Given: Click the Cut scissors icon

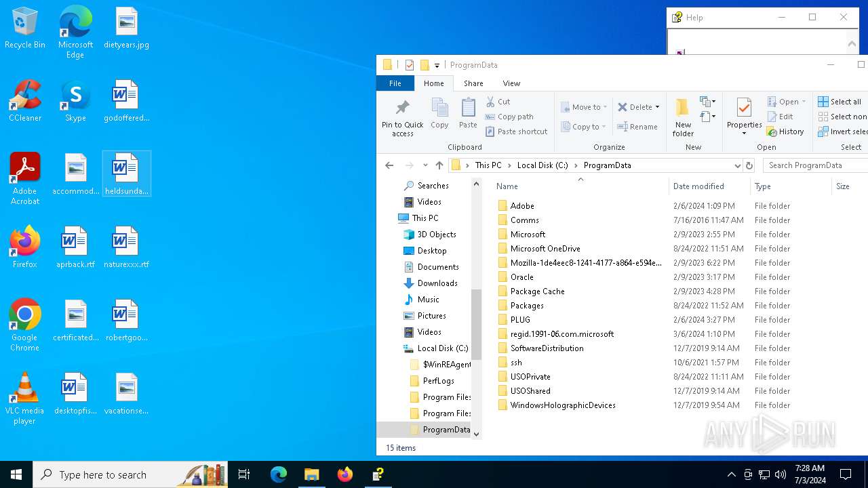Looking at the screenshot, I should click(x=490, y=102).
